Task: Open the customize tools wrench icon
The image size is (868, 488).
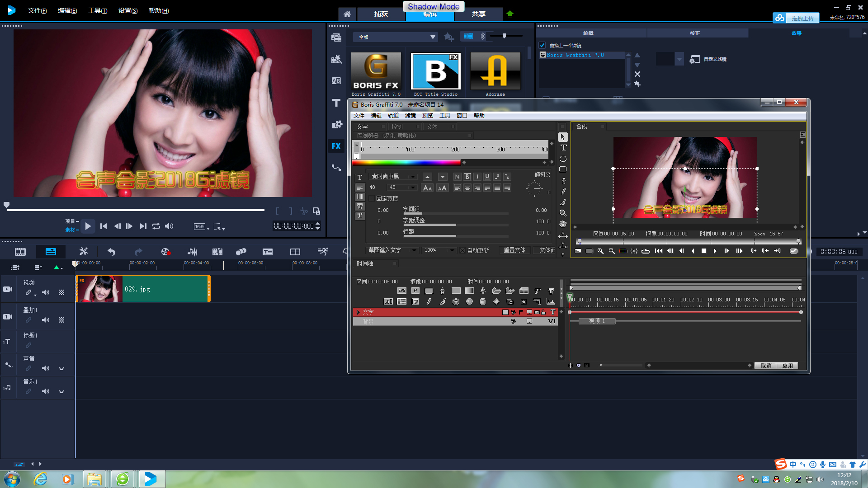Action: click(83, 251)
